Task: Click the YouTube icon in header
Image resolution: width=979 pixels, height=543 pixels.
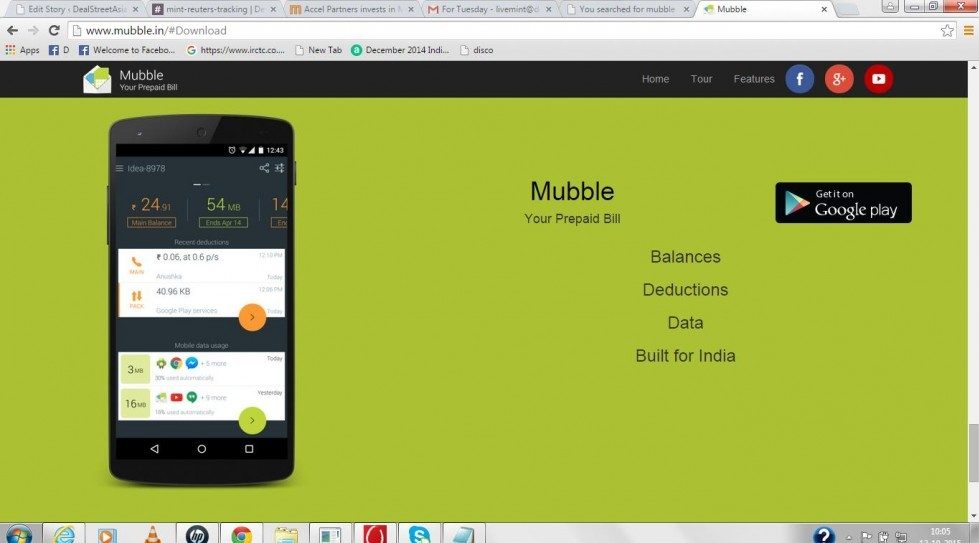Action: [878, 79]
